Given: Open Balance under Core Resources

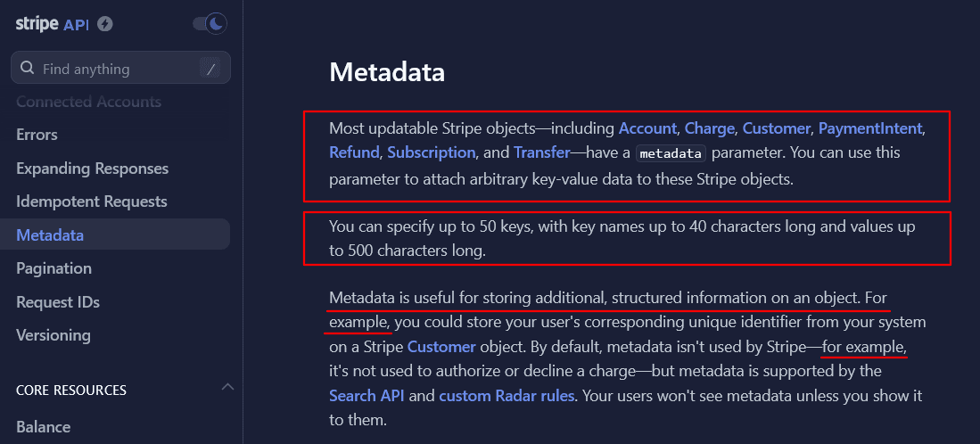Looking at the screenshot, I should coord(43,427).
